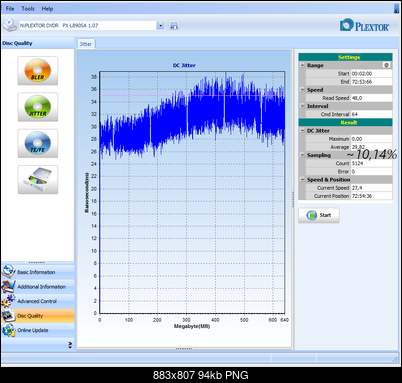The image size is (402, 383).
Task: Select the JITTER disc test icon
Action: click(x=38, y=107)
